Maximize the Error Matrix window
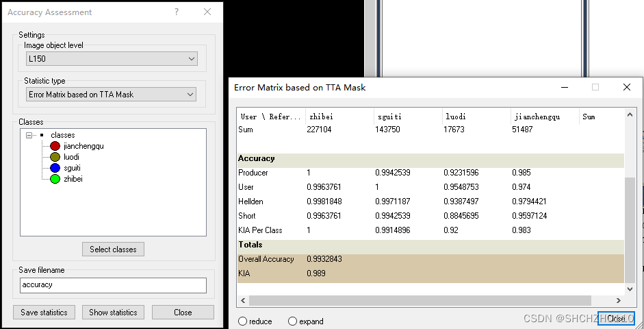Image resolution: width=644 pixels, height=329 pixels. point(595,87)
